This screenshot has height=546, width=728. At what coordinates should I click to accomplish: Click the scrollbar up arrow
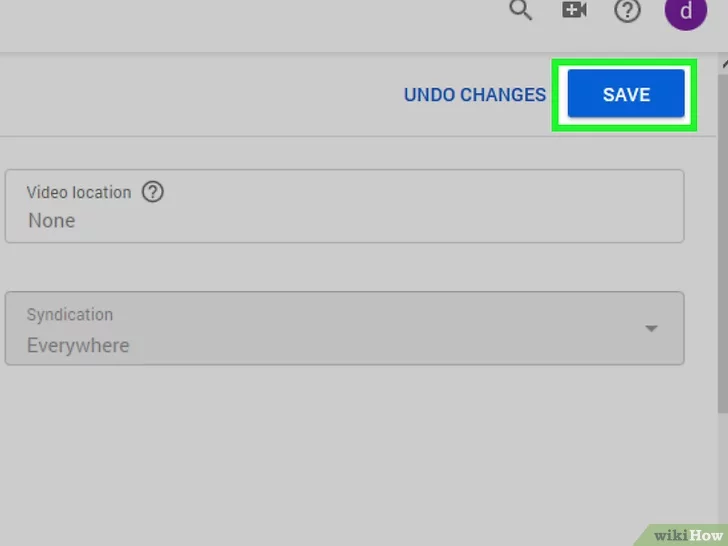pyautogui.click(x=723, y=62)
